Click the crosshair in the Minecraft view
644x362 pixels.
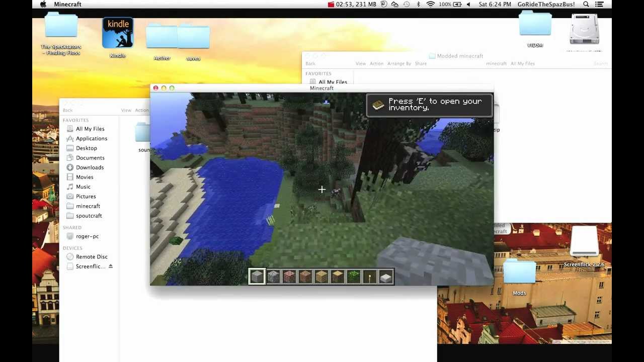321,190
